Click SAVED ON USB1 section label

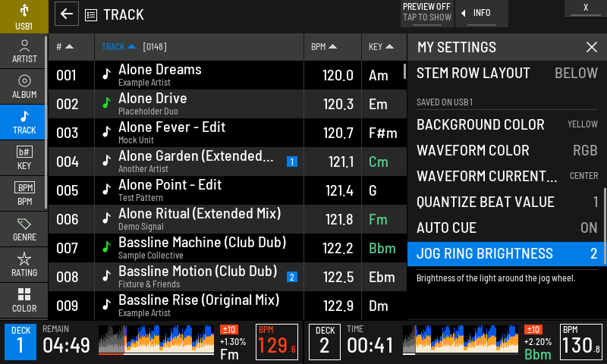click(445, 102)
